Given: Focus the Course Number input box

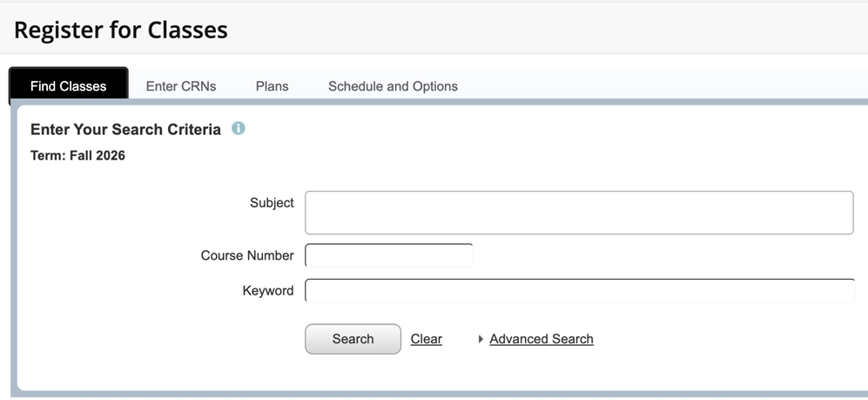Looking at the screenshot, I should click(389, 255).
